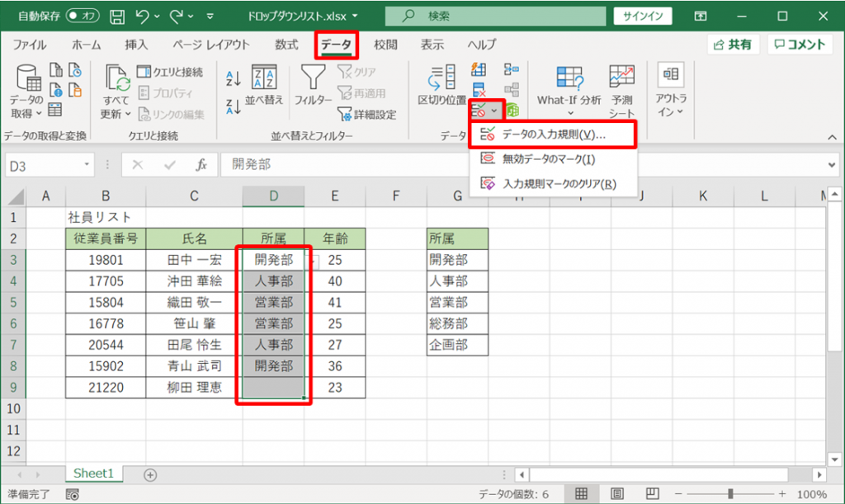845x504 pixels.
Task: Click the zoom slider handle
Action: click(x=730, y=494)
